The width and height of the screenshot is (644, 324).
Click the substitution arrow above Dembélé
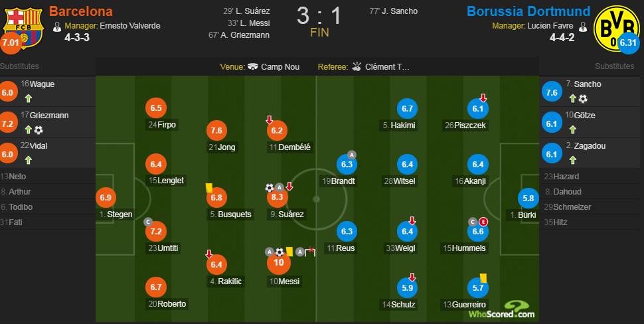coord(270,120)
